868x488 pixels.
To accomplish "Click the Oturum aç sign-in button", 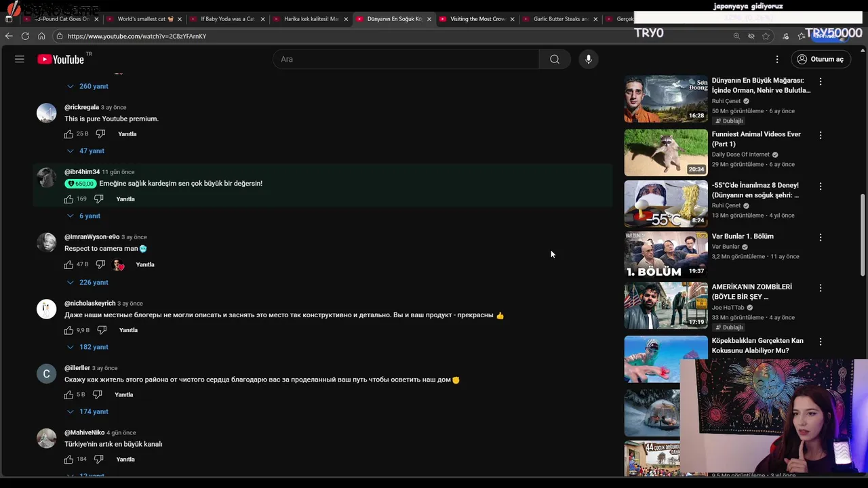I will (x=821, y=59).
